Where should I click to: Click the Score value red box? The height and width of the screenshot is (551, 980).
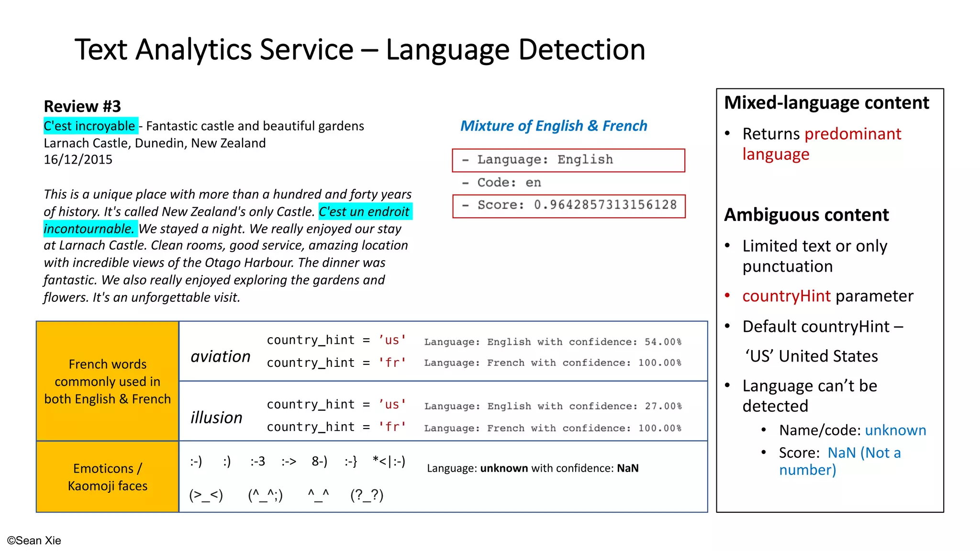568,206
